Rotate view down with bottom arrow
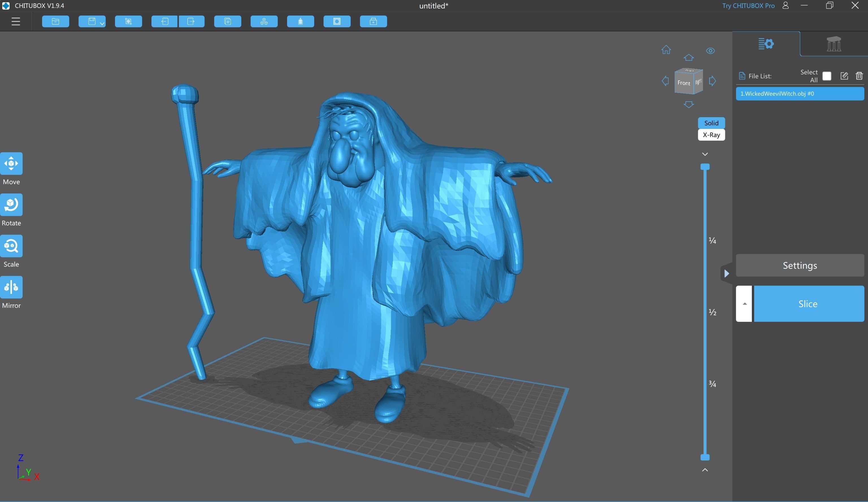868x502 pixels. point(689,104)
